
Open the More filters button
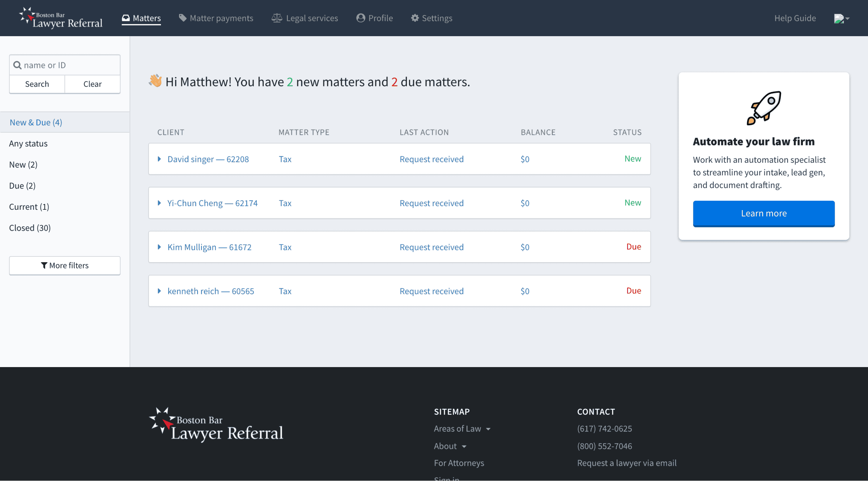pyautogui.click(x=65, y=265)
